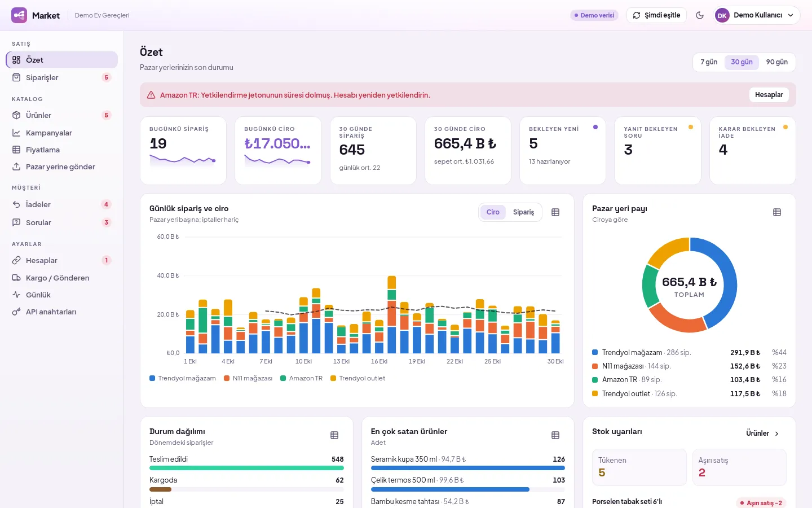
Task: Open the Demo Kullanıcı user dropdown
Action: click(x=757, y=15)
